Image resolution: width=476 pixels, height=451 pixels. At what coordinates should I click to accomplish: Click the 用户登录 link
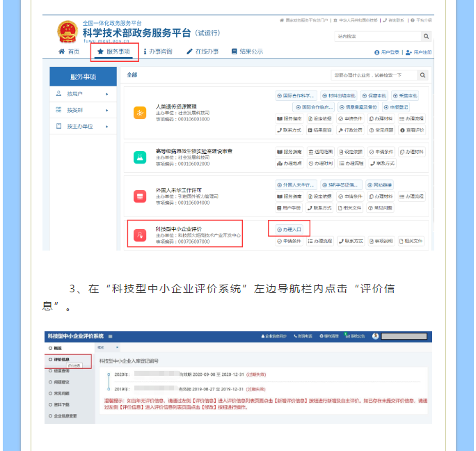click(387, 52)
